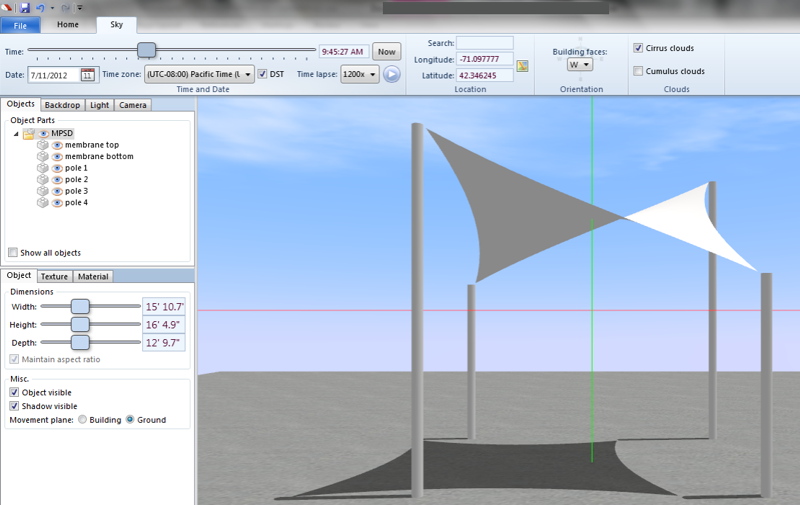The width and height of the screenshot is (800, 505).
Task: Click the Save icon in quick access toolbar
Action: (25, 7)
